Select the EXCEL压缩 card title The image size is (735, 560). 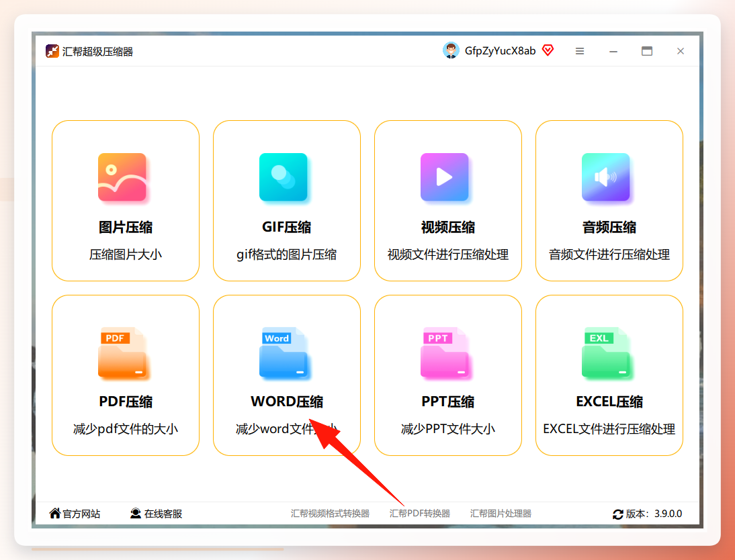(609, 402)
